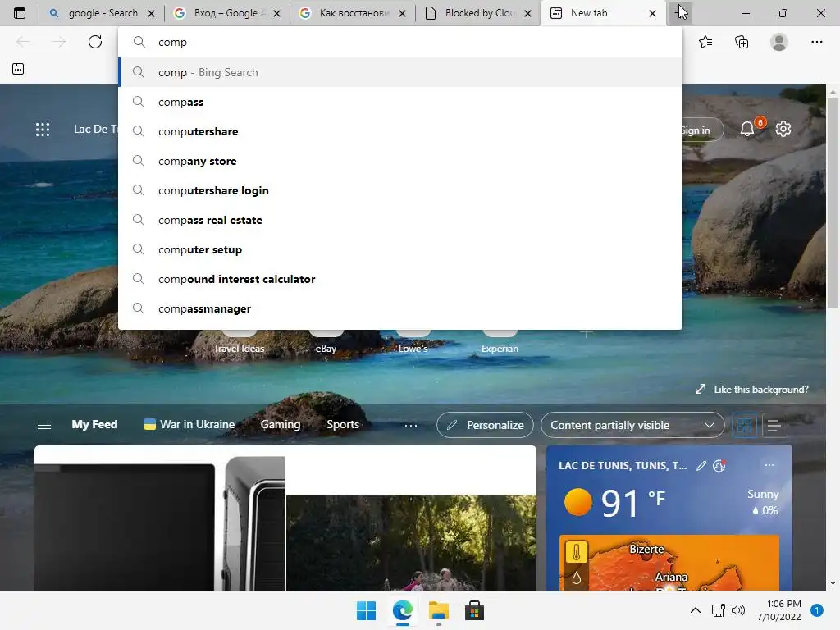
Task: Open Gaming feed topic
Action: tap(281, 424)
